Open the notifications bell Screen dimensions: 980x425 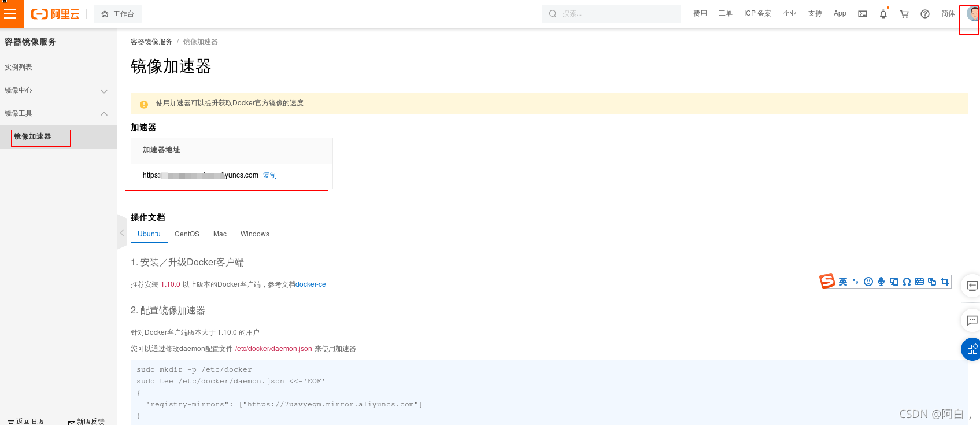pyautogui.click(x=883, y=14)
